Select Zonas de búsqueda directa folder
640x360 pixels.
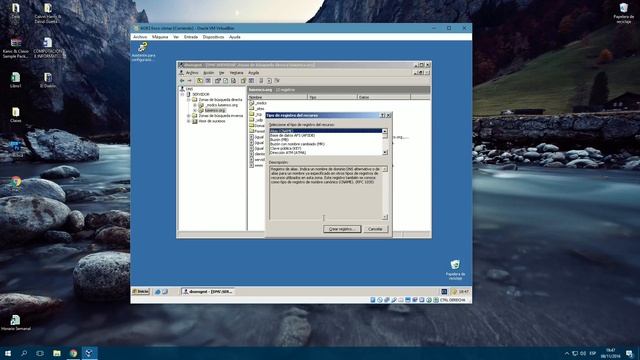pyautogui.click(x=220, y=100)
